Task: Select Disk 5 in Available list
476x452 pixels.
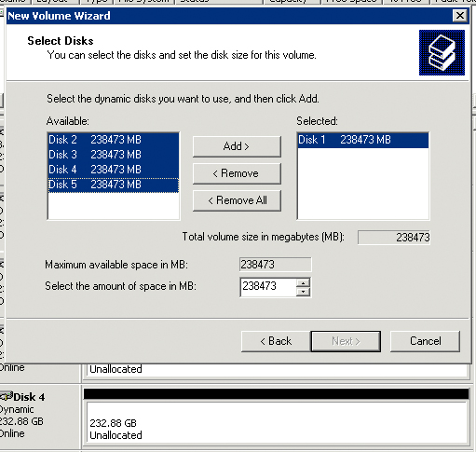Action: (114, 185)
